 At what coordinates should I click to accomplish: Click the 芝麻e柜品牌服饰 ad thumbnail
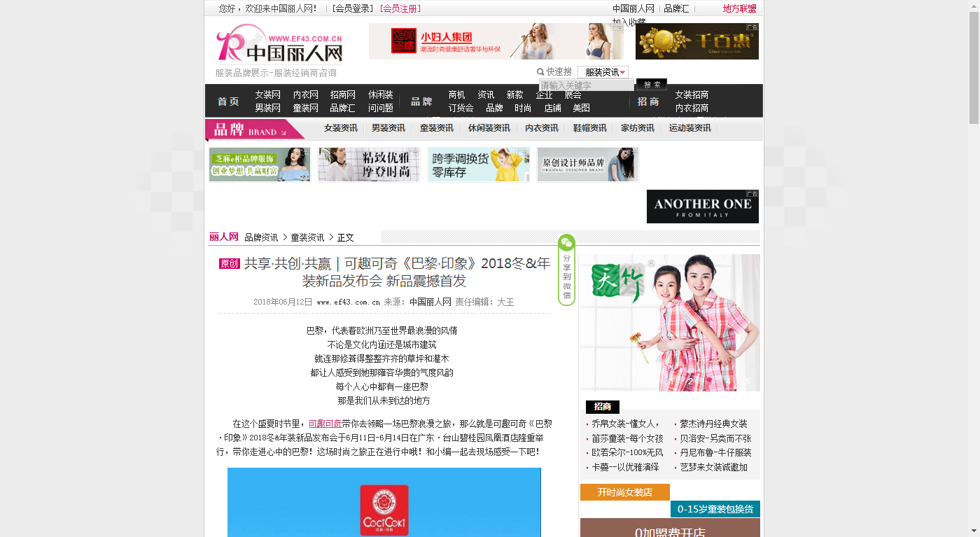point(260,165)
